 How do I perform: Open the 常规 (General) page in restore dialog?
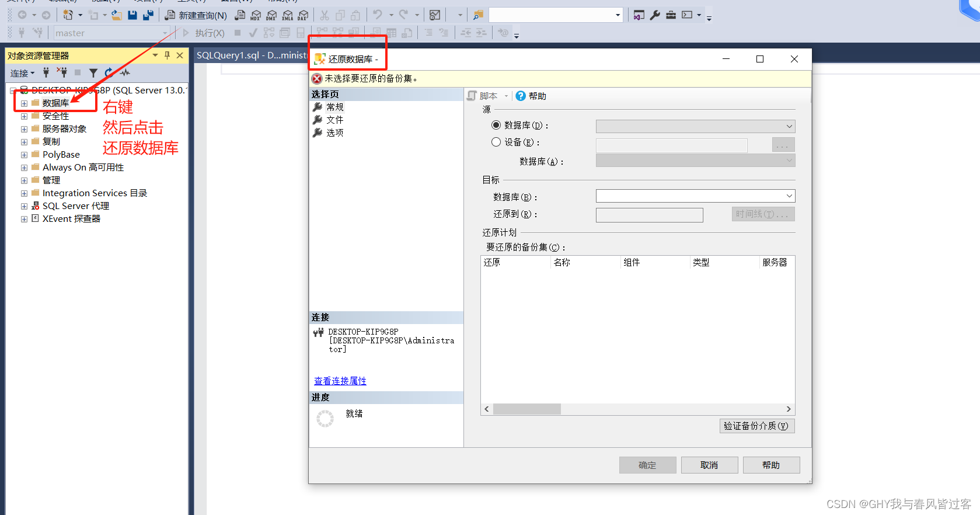point(335,107)
